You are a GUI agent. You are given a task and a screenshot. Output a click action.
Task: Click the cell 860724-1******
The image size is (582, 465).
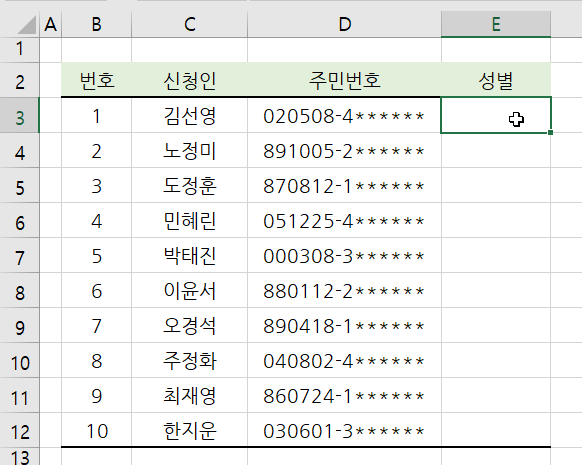tap(344, 395)
